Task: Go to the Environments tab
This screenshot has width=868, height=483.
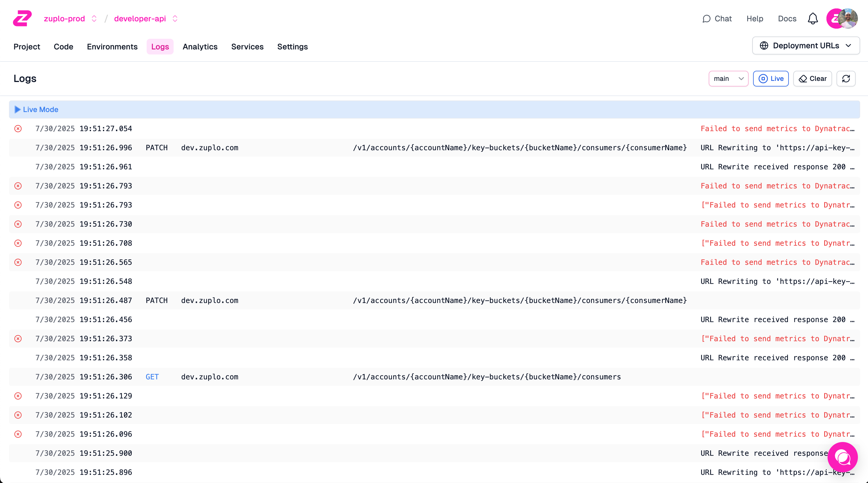Action: (112, 47)
